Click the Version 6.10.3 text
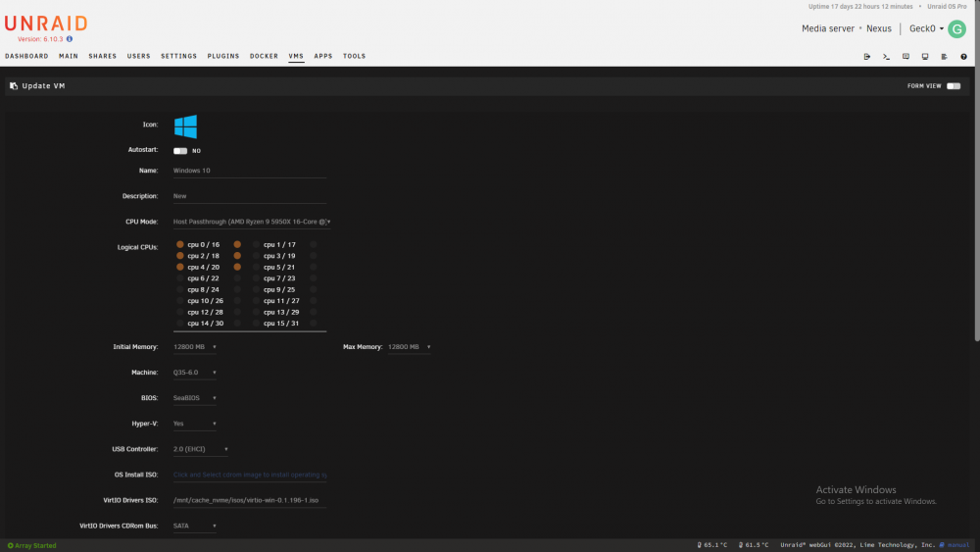This screenshot has width=980, height=552. [x=40, y=39]
